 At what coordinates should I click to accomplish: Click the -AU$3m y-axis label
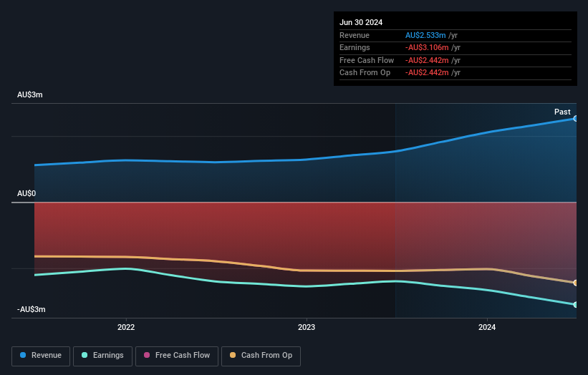tap(31, 309)
